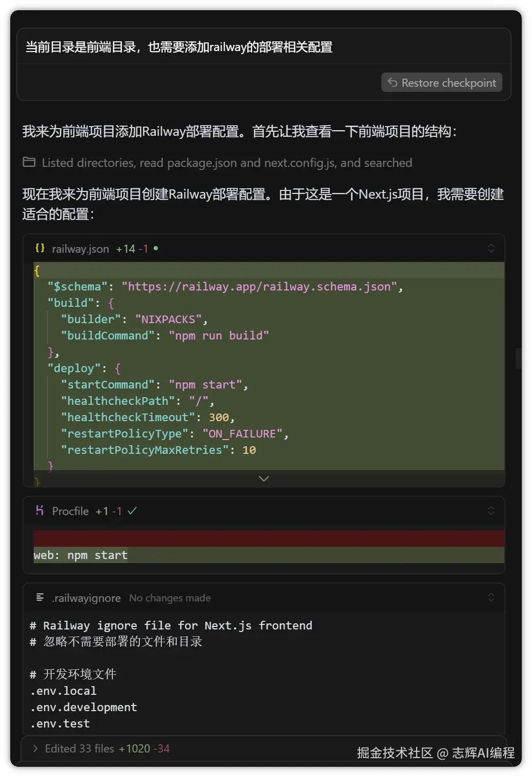Viewport: 532px width, 777px height.
Task: Click the undo arrow icon in Restore checkpoint
Action: click(393, 83)
